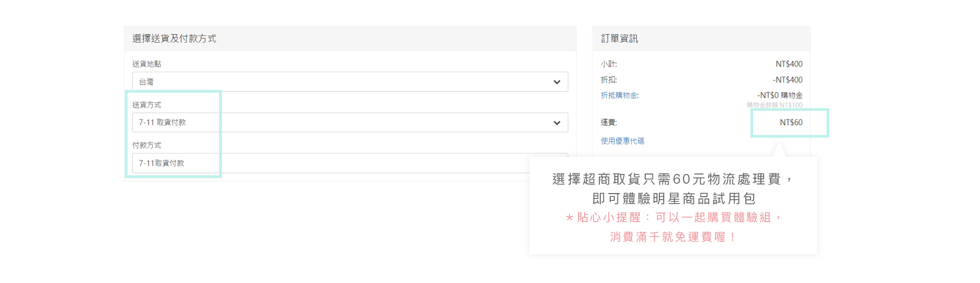Select the NT$400 subtotal amount

789,64
